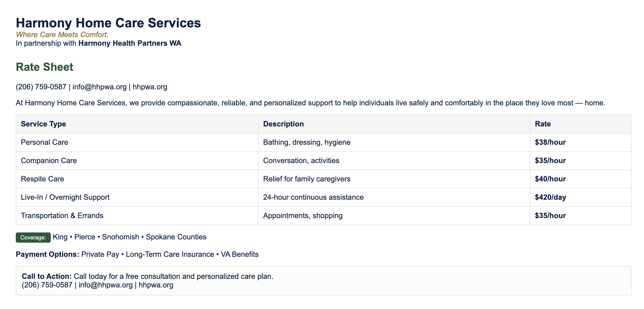
Task: Click the Description column header
Action: click(283, 124)
